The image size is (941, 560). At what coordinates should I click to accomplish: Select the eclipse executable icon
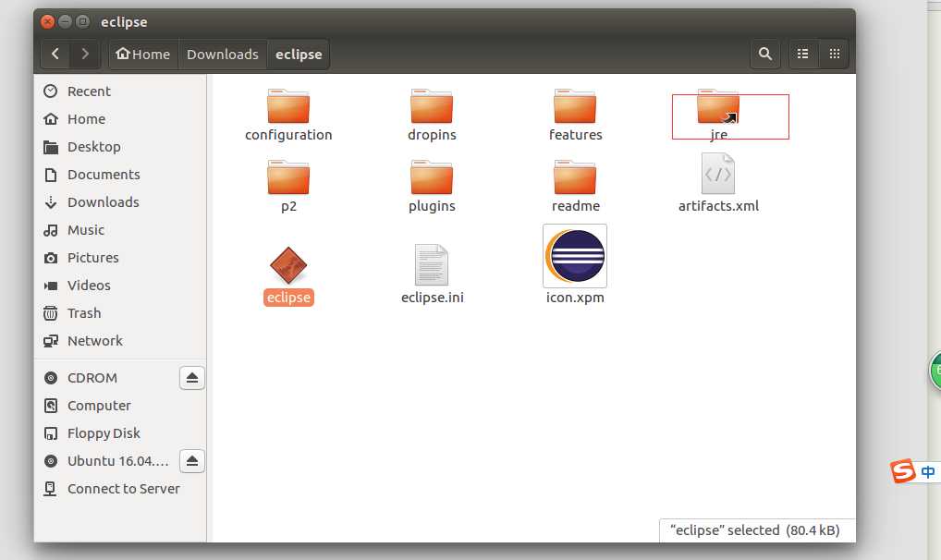[x=288, y=264]
